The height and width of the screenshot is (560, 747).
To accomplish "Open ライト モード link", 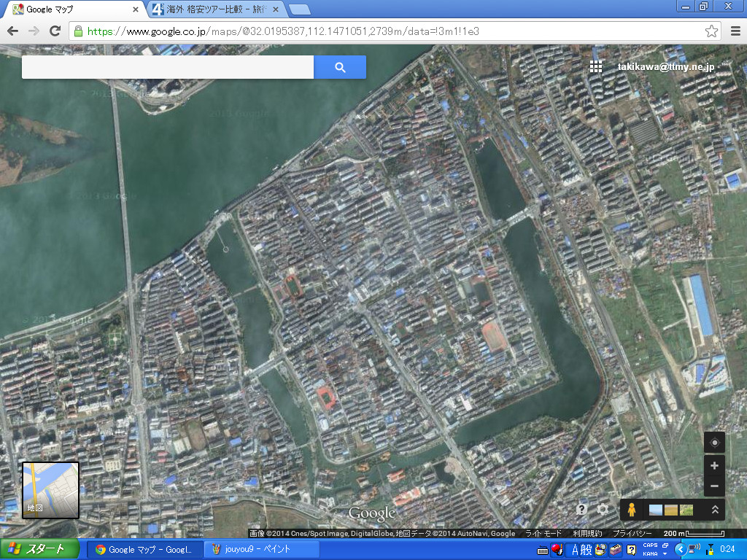I will coord(543,533).
